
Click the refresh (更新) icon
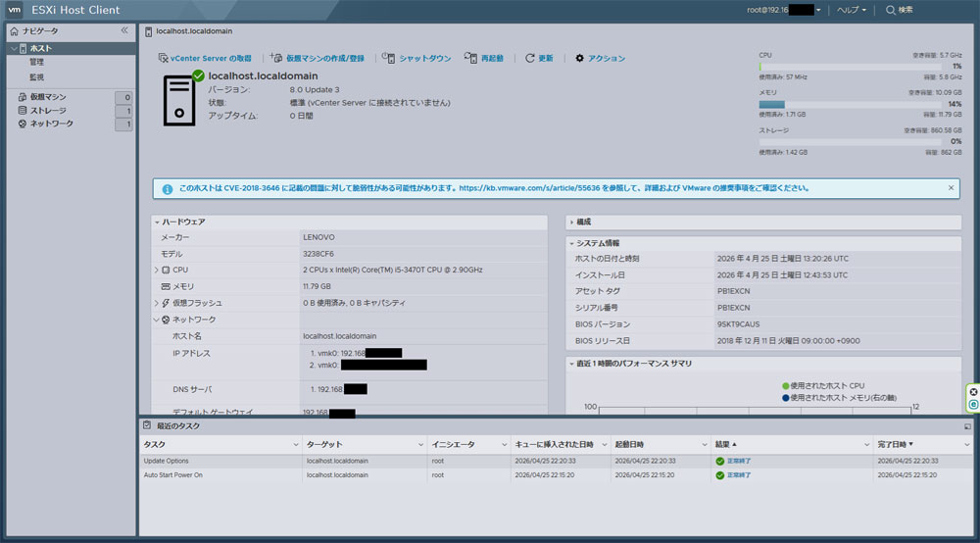coord(530,59)
